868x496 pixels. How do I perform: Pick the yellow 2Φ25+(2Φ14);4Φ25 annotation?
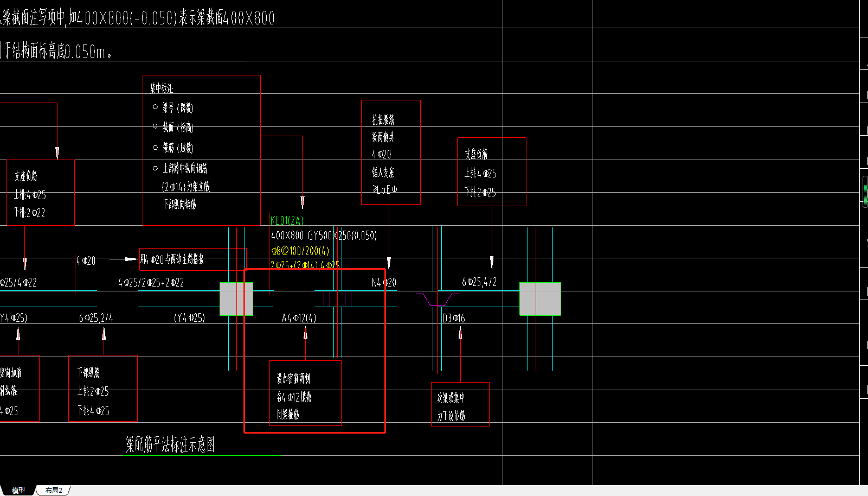click(305, 265)
